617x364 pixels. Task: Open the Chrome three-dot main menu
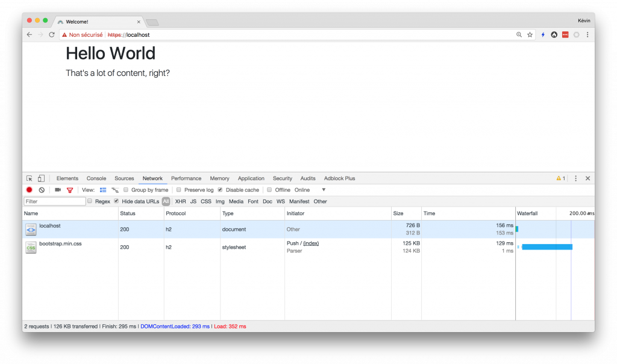587,35
